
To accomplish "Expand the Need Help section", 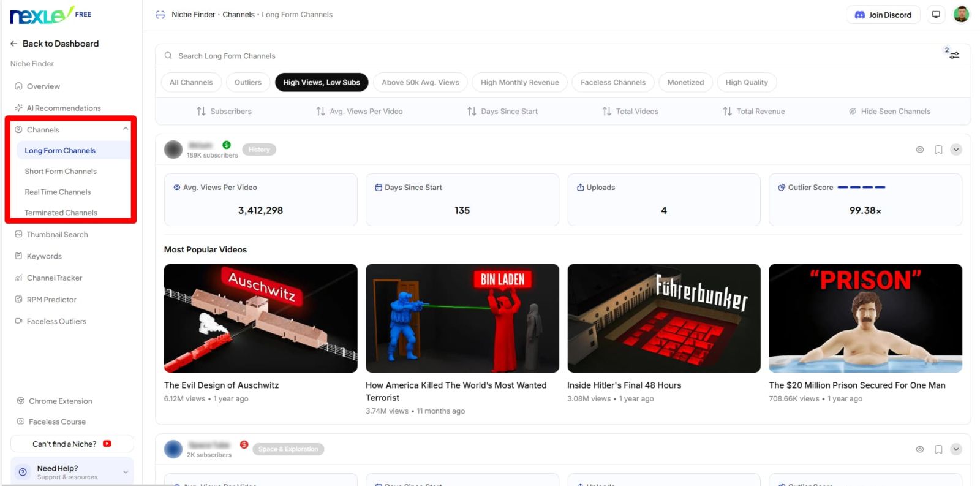I will click(x=126, y=472).
